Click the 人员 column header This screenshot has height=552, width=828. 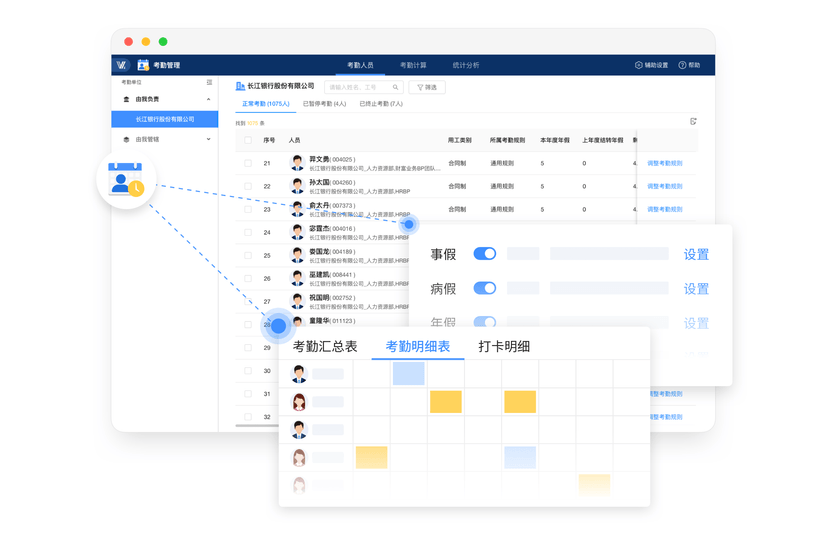294,140
